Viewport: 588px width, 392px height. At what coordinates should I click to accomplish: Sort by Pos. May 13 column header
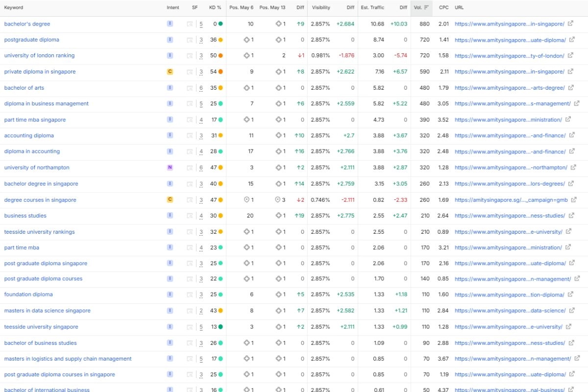(x=272, y=7)
